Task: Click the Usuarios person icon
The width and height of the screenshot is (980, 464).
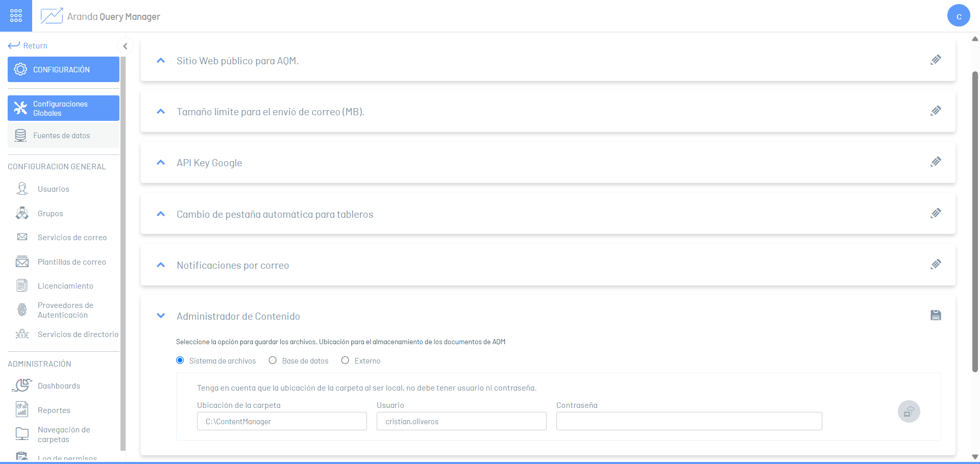Action: (22, 189)
